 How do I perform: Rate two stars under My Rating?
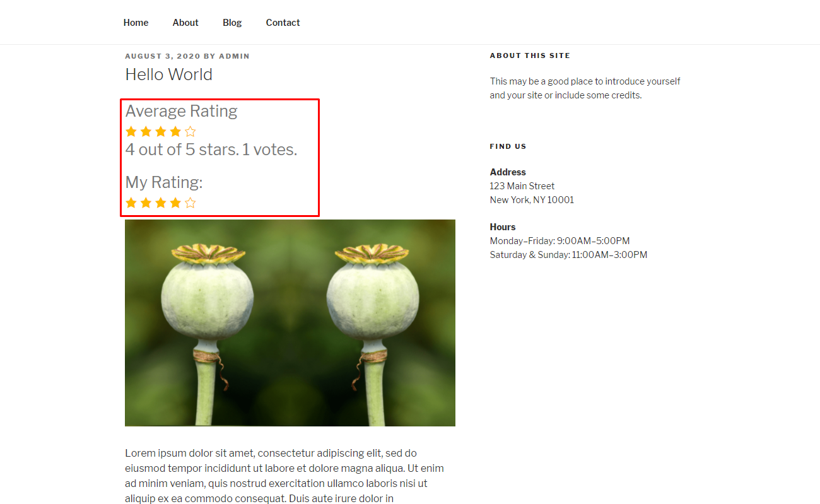tap(146, 203)
